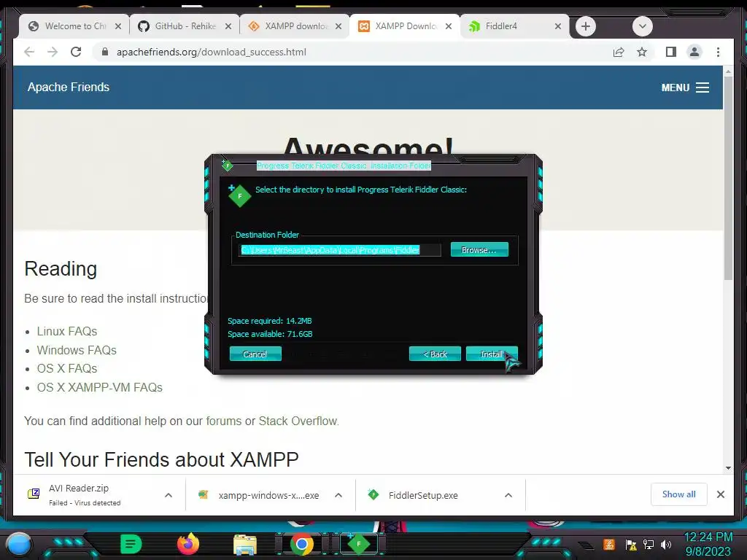Click the Space available 71.6GB text

(x=270, y=334)
